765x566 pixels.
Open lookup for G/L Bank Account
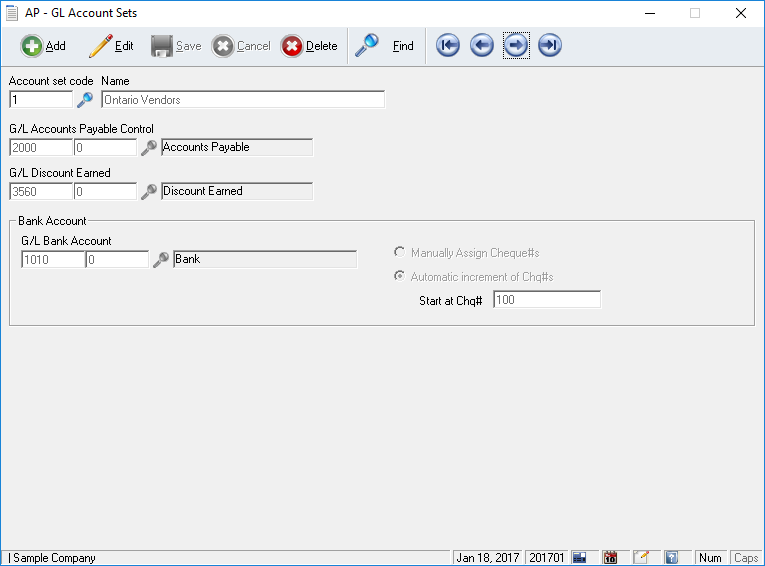(161, 260)
